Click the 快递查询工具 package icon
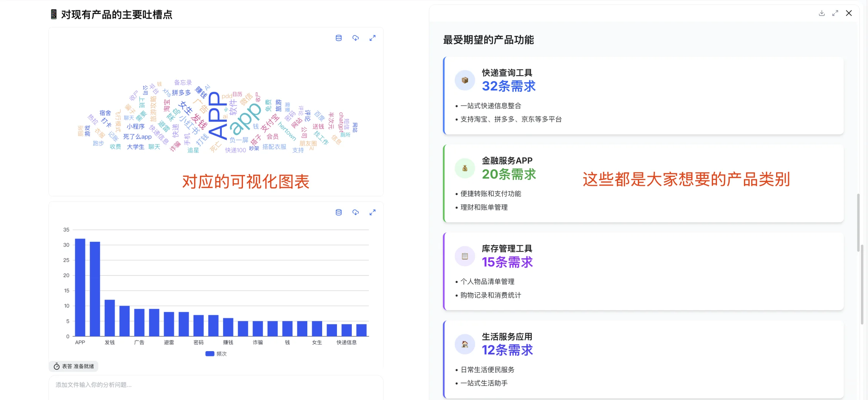This screenshot has height=400, width=868. click(x=465, y=80)
